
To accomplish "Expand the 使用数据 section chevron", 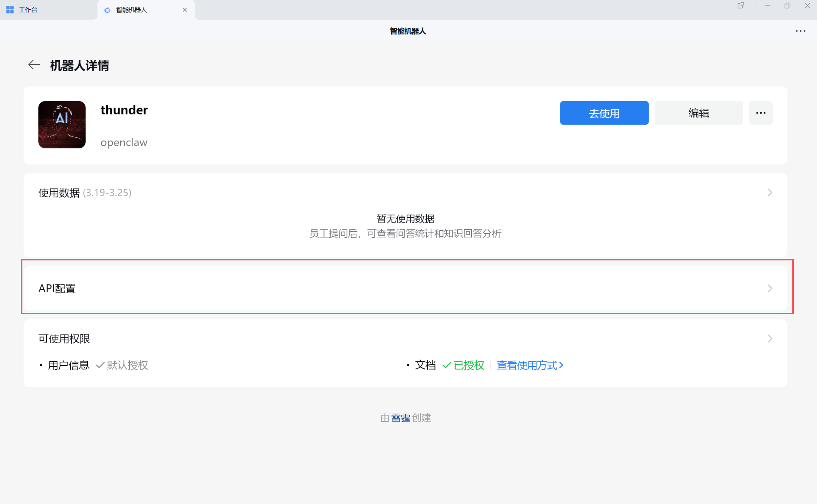I will click(x=770, y=193).
